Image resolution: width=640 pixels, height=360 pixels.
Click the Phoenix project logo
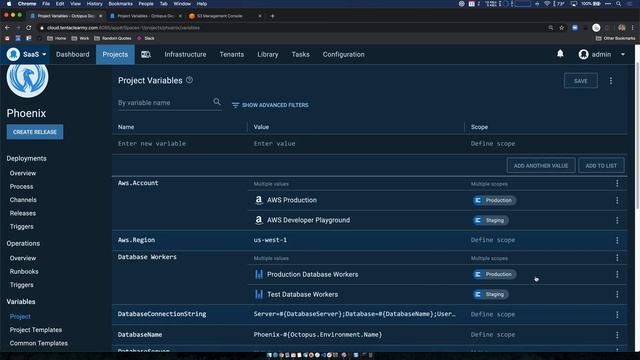[x=27, y=80]
